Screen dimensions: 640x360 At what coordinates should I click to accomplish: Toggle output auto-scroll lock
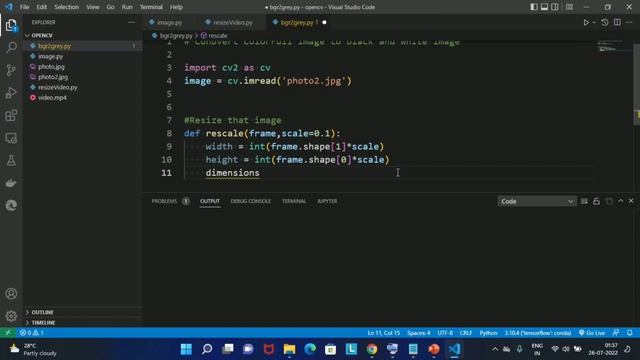[x=596, y=201]
